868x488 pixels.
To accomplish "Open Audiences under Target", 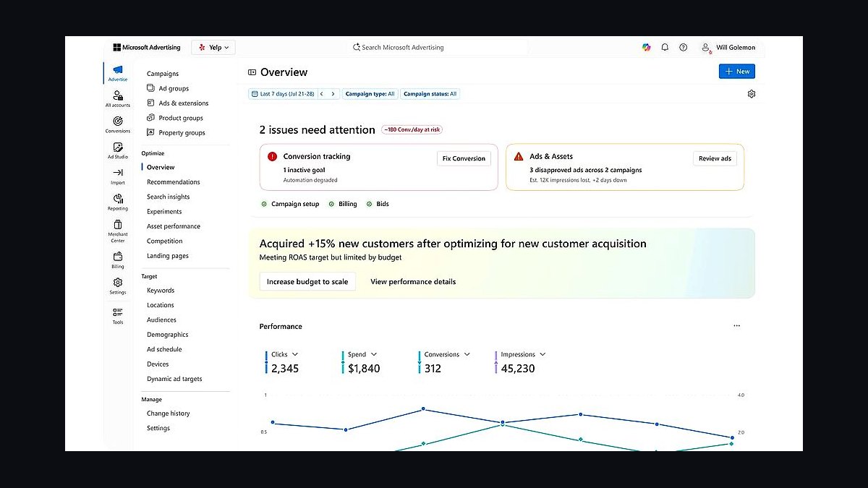I will (x=161, y=320).
